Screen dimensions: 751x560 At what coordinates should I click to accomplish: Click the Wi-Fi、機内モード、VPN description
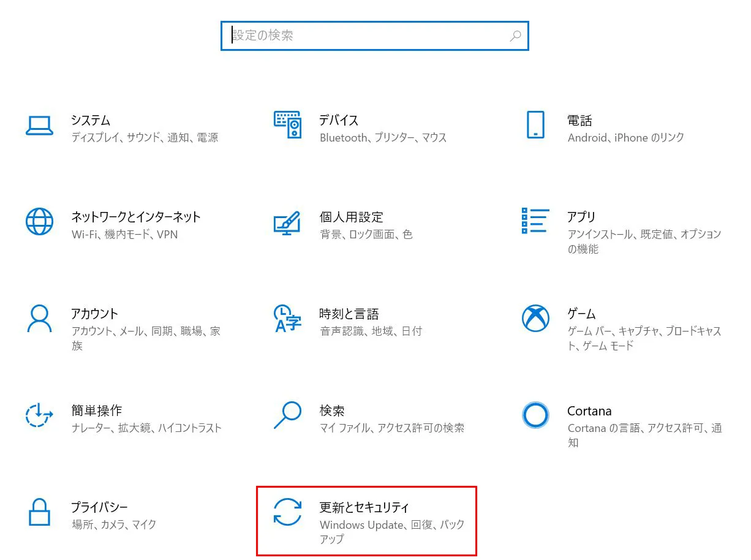tap(124, 235)
